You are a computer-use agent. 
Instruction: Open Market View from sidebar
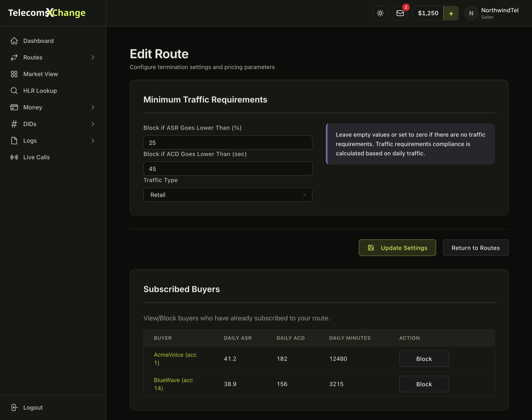(41, 74)
